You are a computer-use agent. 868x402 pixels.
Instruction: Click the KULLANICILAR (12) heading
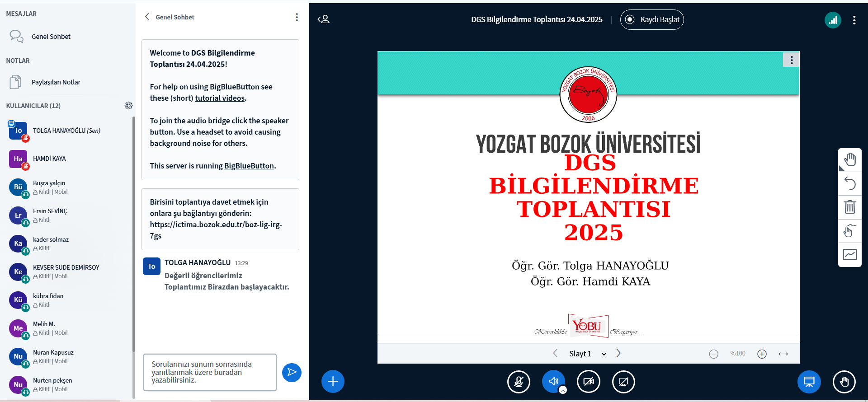33,106
